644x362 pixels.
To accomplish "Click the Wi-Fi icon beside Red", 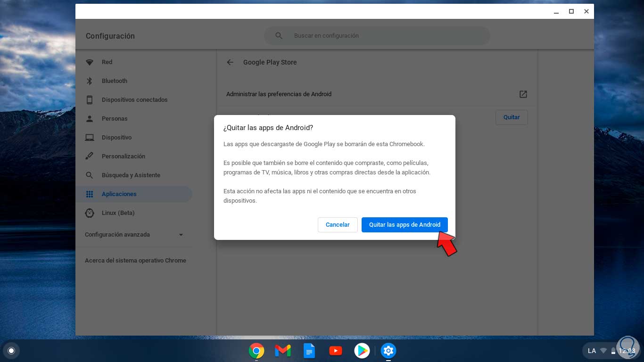I will click(x=90, y=62).
